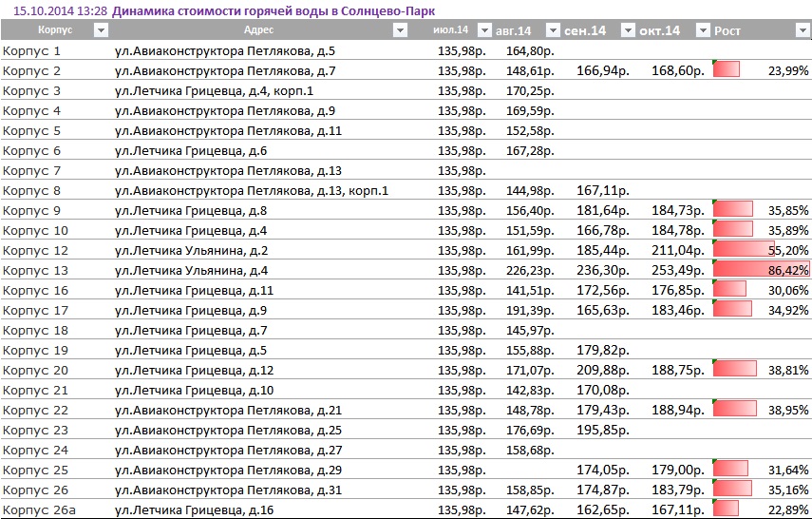Select the timestamp cell 15.10.2014 13:28

(60, 10)
